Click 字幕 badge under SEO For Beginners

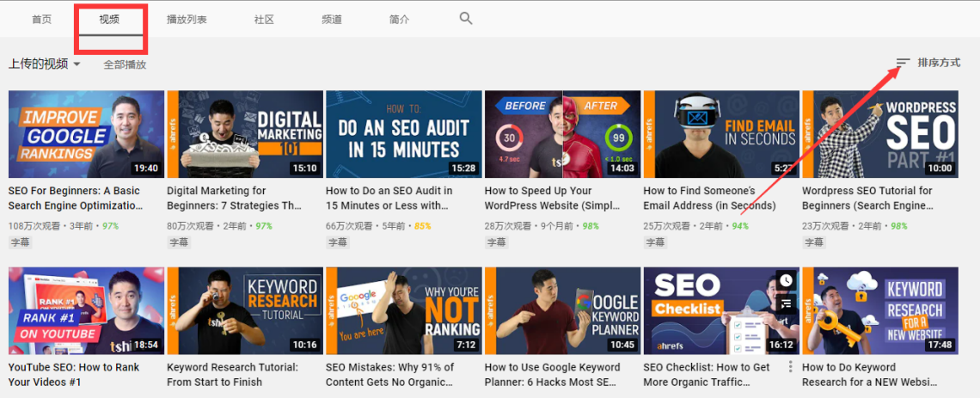[20, 242]
